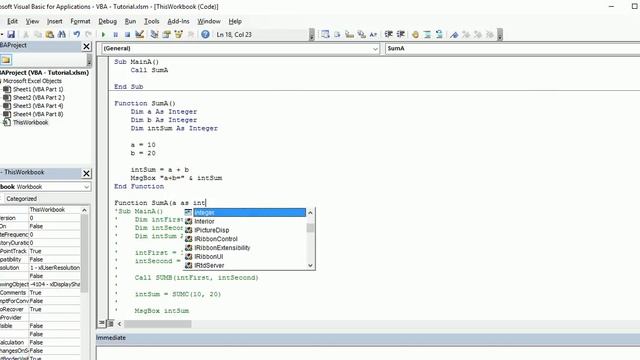Click the Break (pause) icon

click(116, 35)
